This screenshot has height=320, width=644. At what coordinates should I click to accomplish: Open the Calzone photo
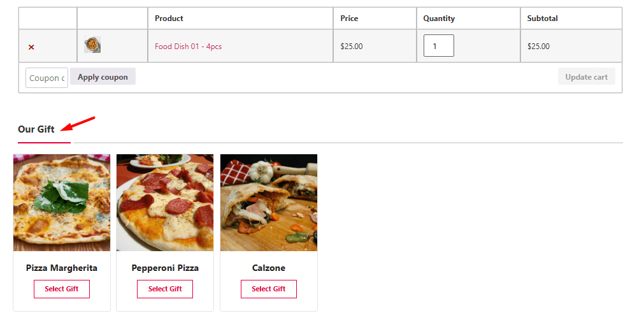click(269, 203)
